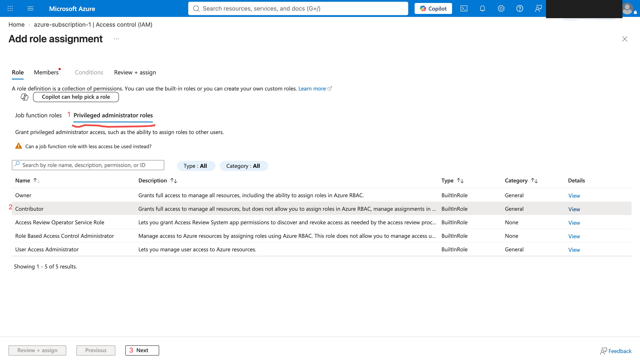Viewport: 640px width, 364px height.
Task: Open the apps grid launcher icon
Action: (10, 8)
